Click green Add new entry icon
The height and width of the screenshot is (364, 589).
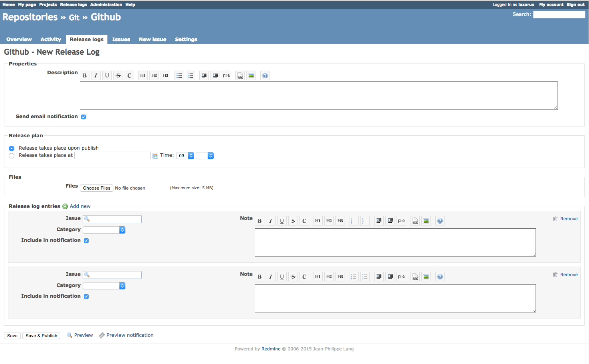click(65, 206)
